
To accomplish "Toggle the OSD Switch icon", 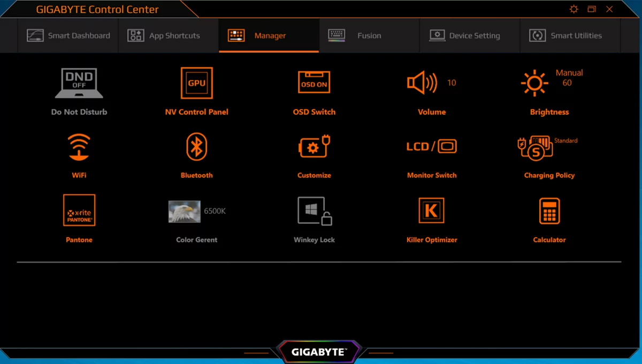I will click(314, 83).
